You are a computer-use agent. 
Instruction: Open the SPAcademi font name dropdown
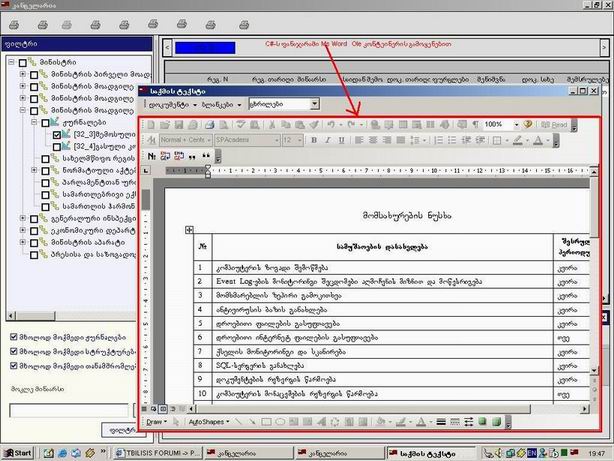point(277,140)
